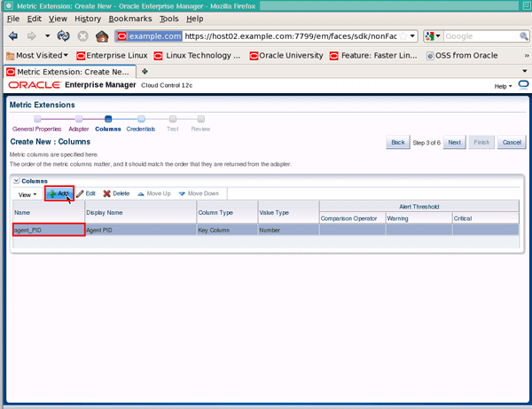Click the Oracle ring icon at top right

523,84
